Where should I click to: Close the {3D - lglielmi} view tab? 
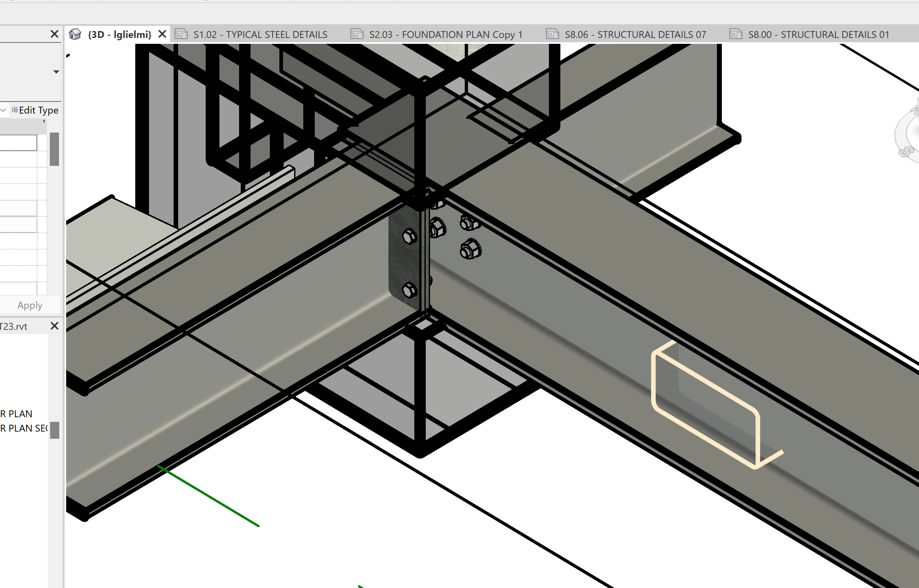(162, 34)
